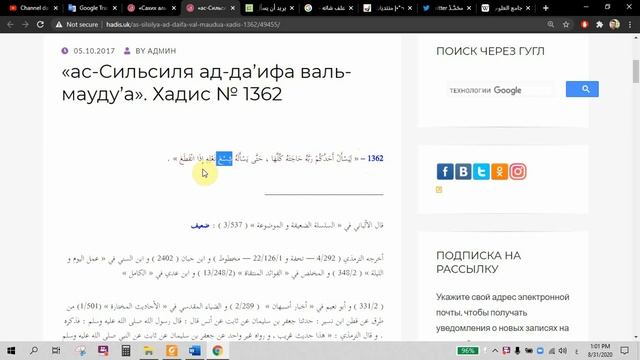Open the VKontakte social icon
The height and width of the screenshot is (360, 640).
tap(463, 171)
